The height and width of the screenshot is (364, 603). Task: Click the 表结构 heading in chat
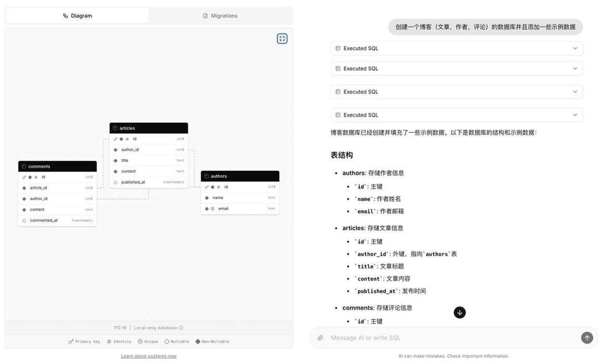(x=341, y=155)
